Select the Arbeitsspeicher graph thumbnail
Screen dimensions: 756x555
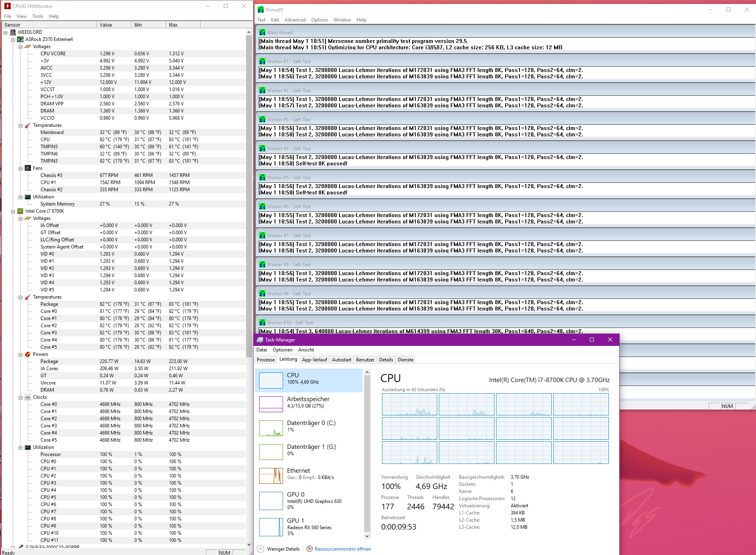pos(271,404)
